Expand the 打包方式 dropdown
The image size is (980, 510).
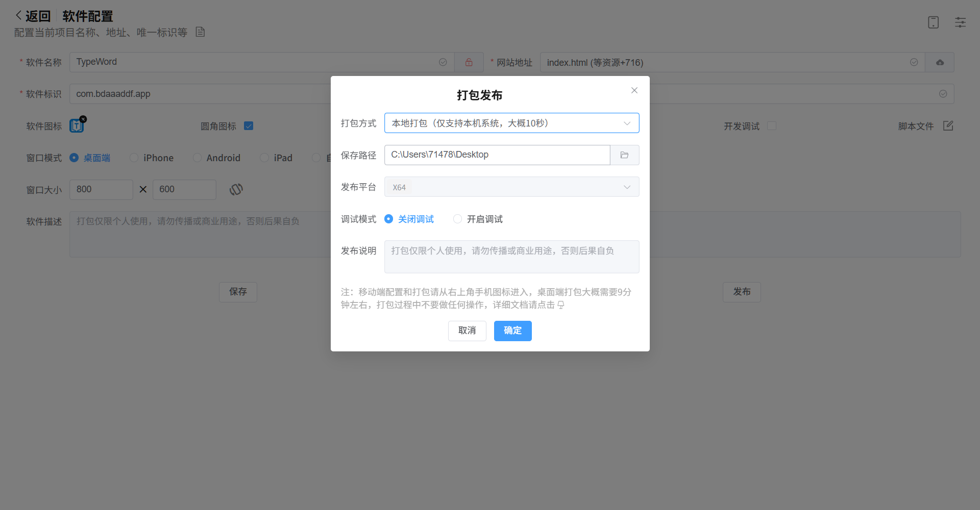click(x=511, y=123)
